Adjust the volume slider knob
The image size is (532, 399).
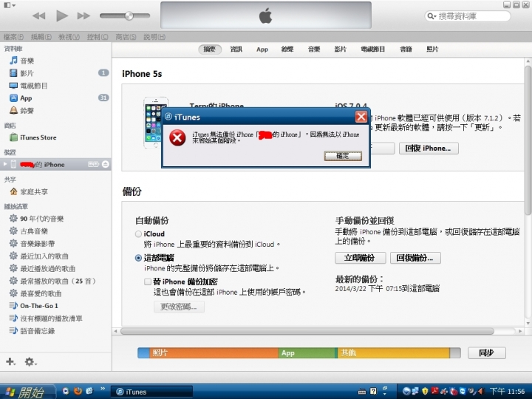(129, 16)
